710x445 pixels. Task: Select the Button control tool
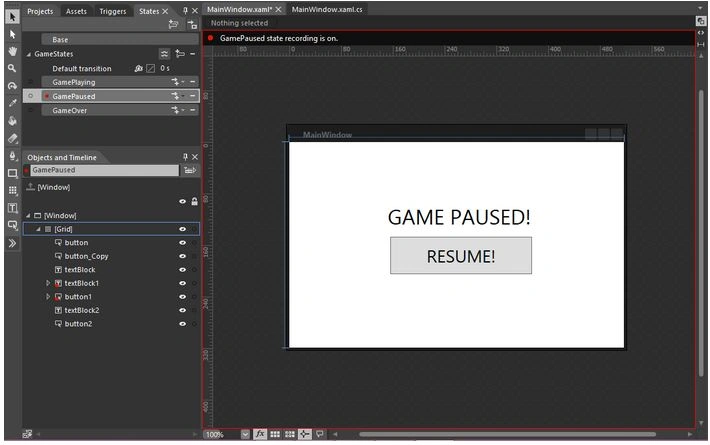point(12,225)
